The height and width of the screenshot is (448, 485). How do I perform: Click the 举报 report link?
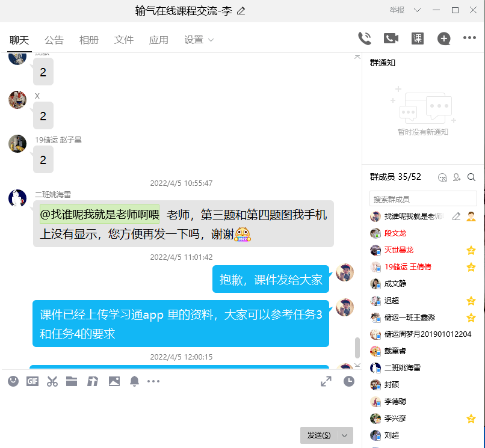point(397,10)
